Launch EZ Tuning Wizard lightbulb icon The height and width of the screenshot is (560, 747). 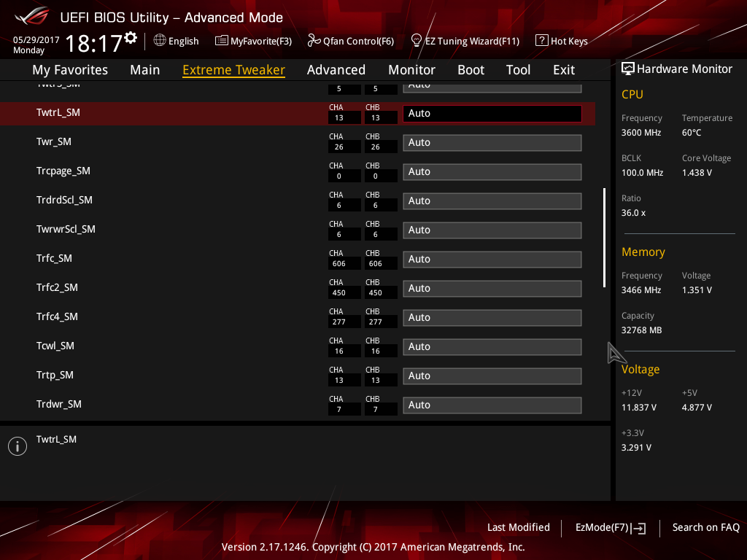pos(417,40)
